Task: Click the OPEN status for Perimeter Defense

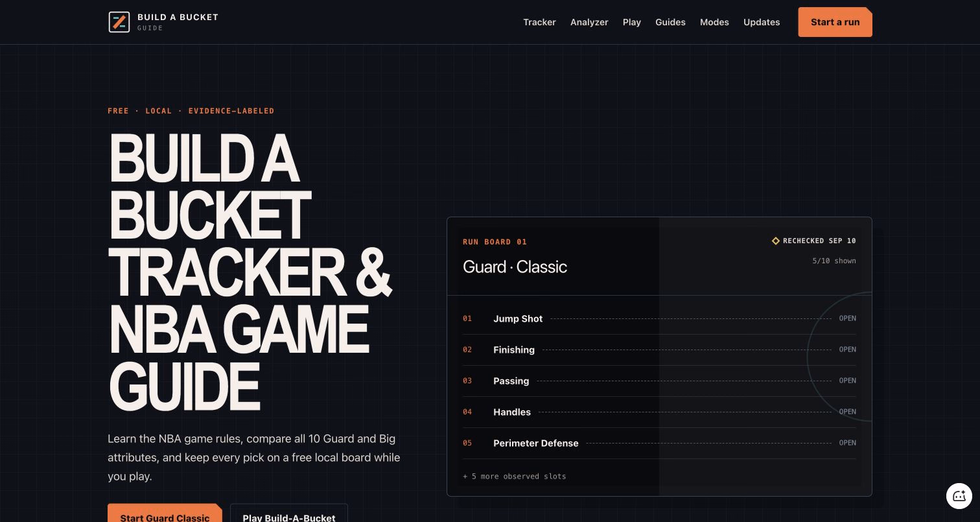Action: tap(847, 443)
